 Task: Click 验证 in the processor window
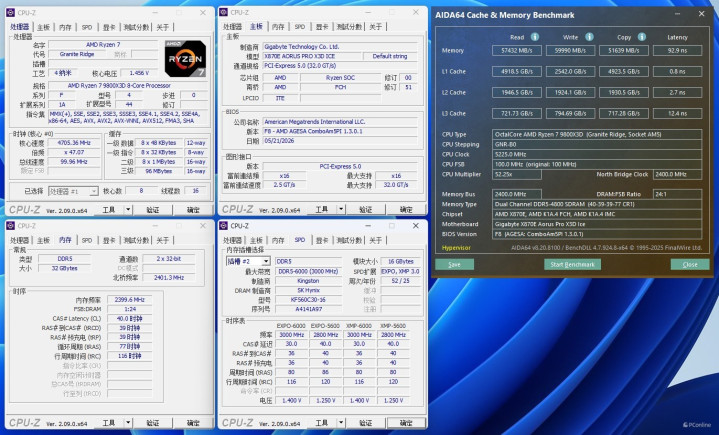[x=153, y=210]
